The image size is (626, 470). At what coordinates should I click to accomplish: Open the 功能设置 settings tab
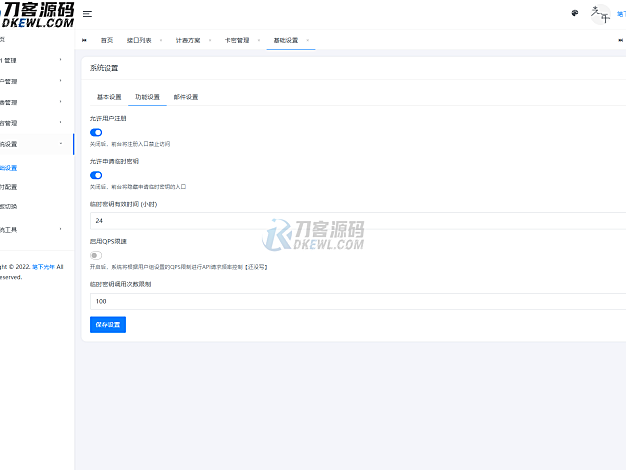[x=147, y=97]
